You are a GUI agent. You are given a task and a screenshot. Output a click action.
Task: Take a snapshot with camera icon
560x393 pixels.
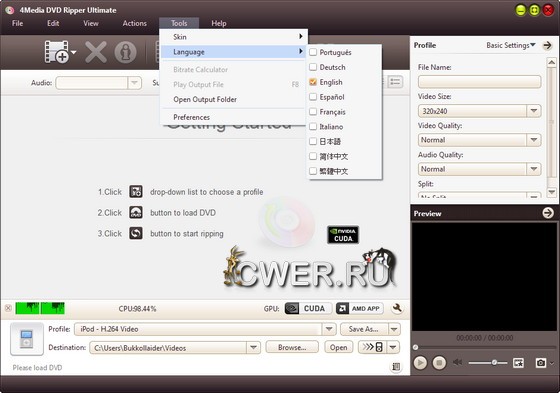(541, 363)
